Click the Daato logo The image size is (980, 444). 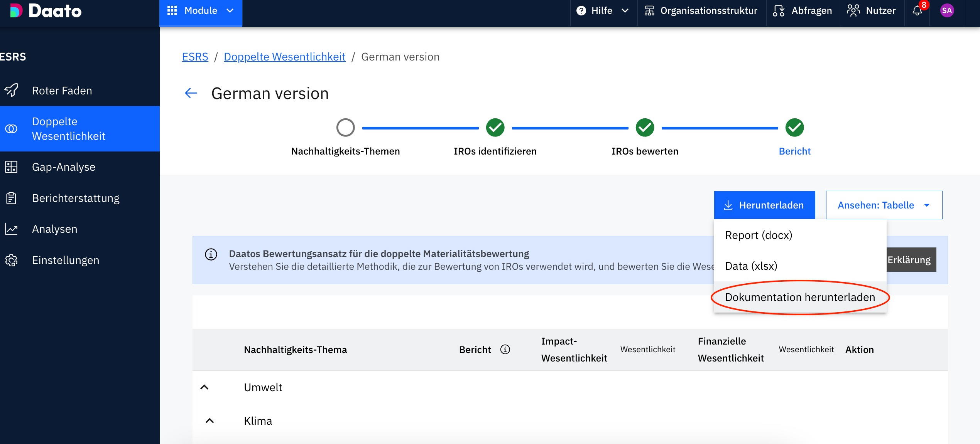46,11
